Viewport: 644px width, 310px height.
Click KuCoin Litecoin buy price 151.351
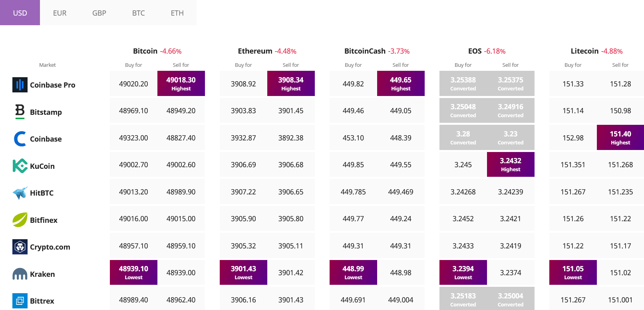573,164
